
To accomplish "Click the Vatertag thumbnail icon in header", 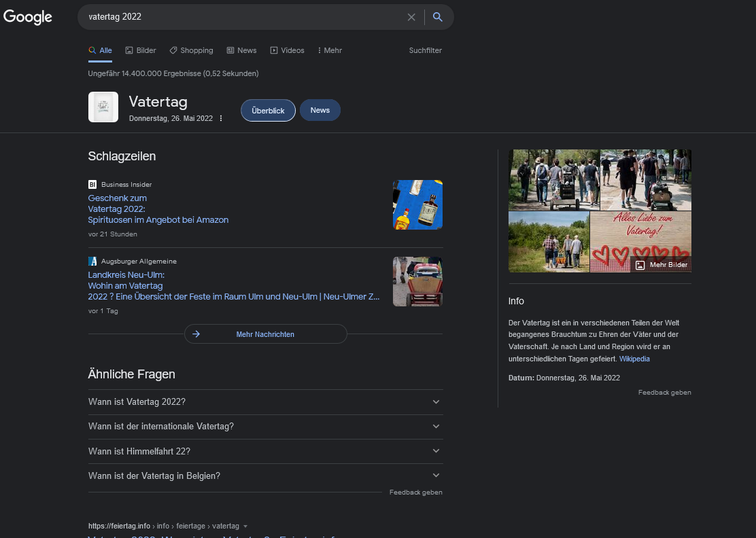I will click(103, 107).
